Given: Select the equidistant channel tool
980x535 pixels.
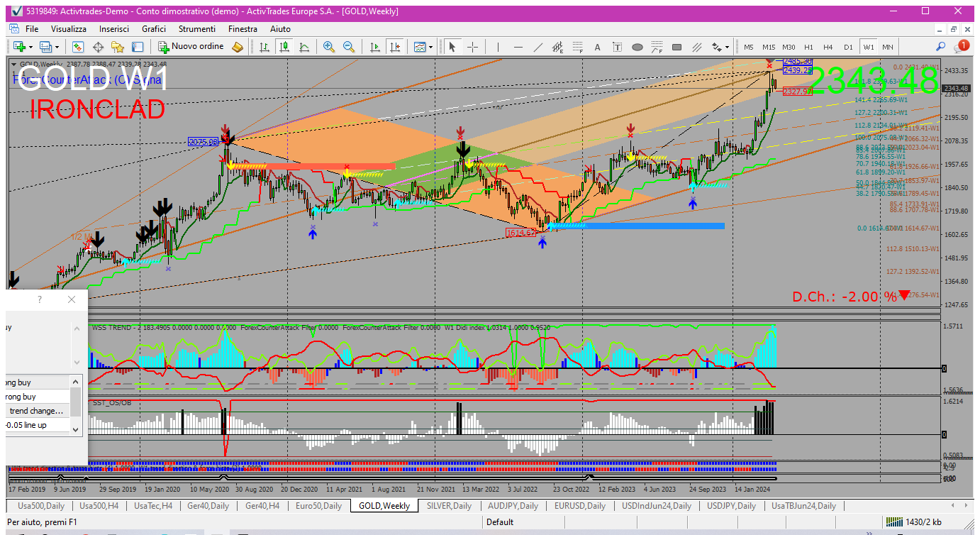Looking at the screenshot, I should (x=558, y=47).
